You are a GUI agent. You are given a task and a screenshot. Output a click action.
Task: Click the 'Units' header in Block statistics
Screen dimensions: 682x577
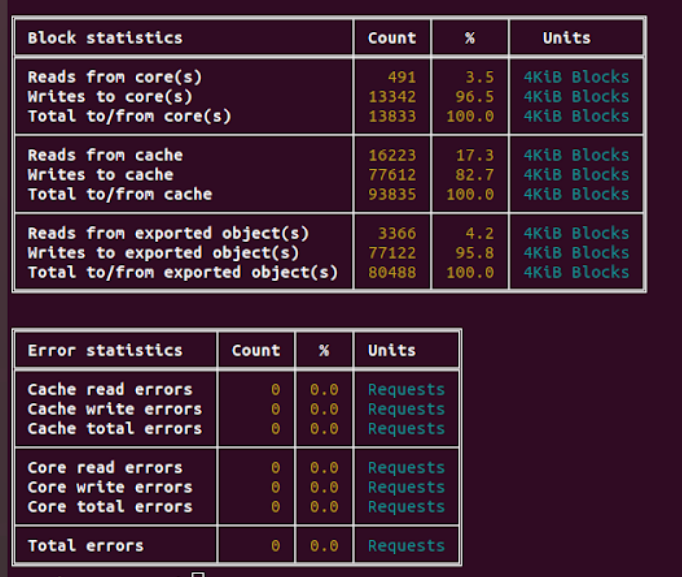(566, 38)
